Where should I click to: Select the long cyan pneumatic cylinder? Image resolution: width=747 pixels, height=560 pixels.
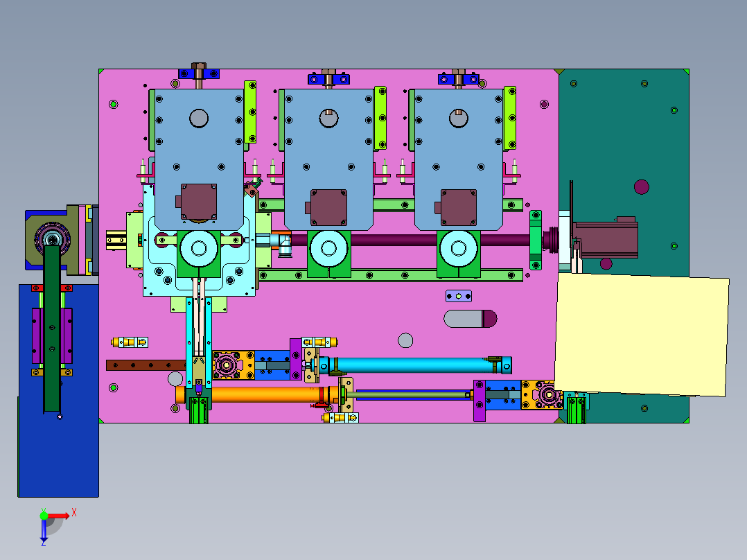tap(415, 365)
